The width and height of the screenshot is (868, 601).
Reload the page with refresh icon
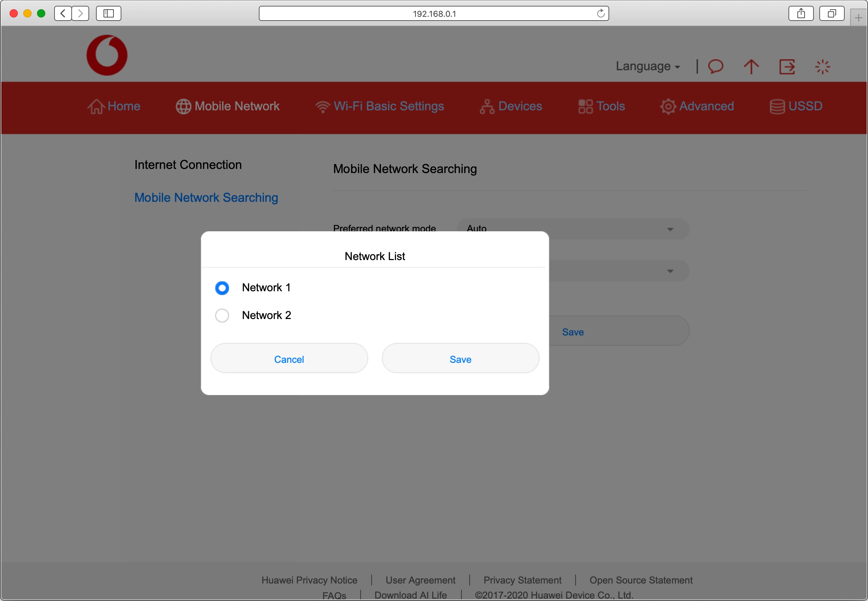click(601, 14)
